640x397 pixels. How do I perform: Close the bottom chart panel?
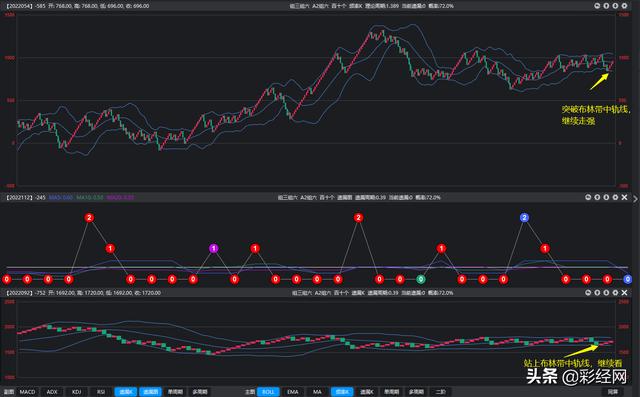tap(624, 293)
